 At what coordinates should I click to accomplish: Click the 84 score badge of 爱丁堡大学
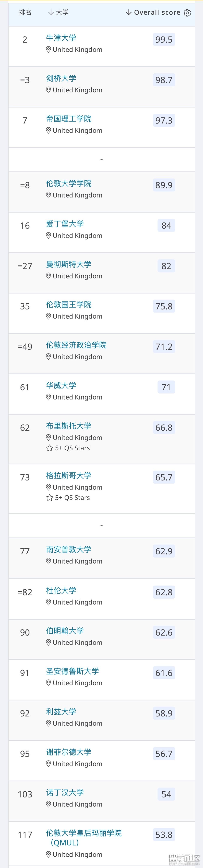[x=166, y=225]
